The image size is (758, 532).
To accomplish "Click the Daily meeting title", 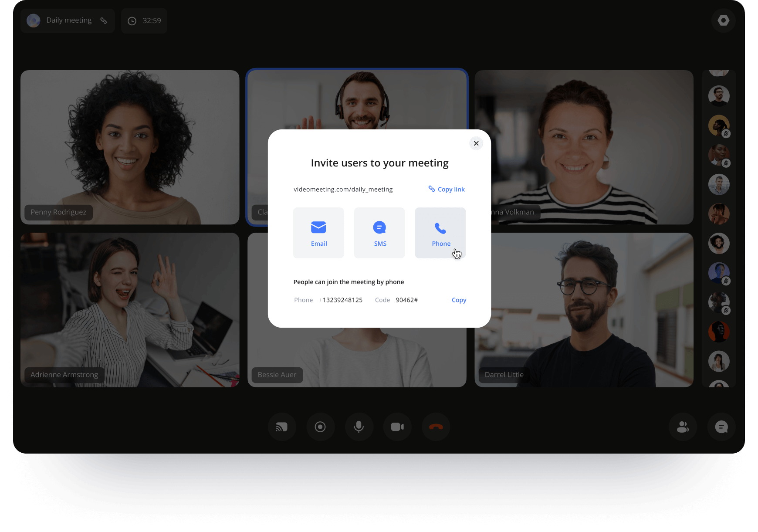I will (69, 20).
